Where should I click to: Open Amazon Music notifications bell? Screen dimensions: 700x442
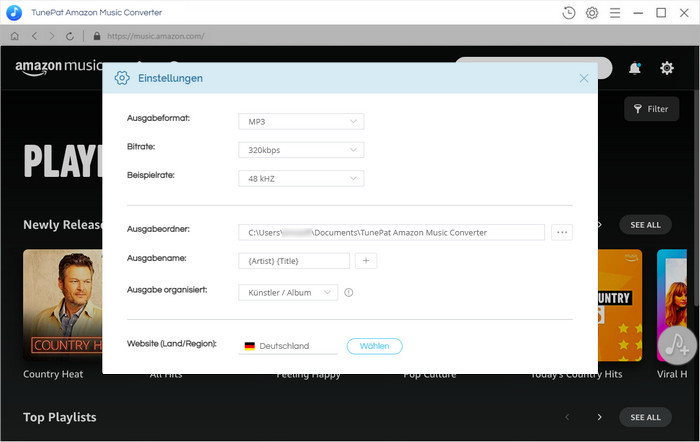[635, 68]
